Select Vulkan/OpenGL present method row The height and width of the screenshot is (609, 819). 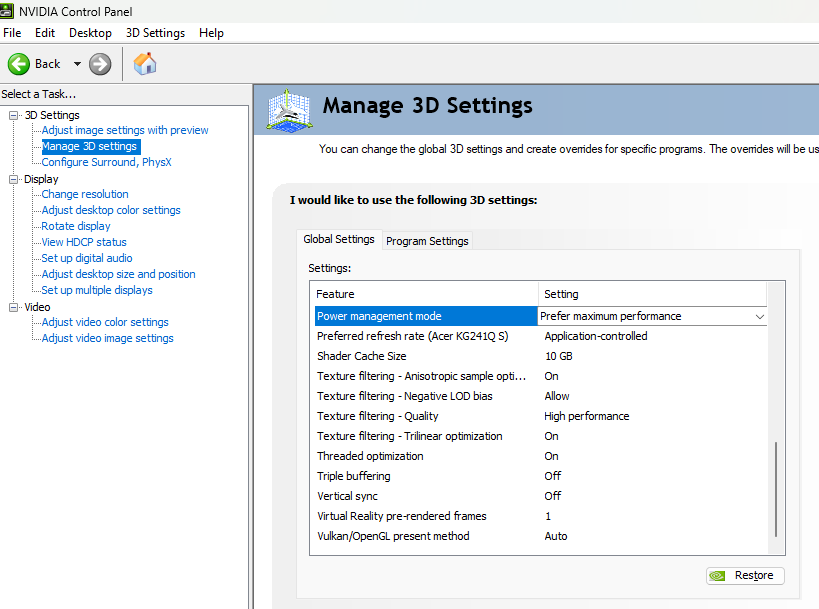(541, 536)
